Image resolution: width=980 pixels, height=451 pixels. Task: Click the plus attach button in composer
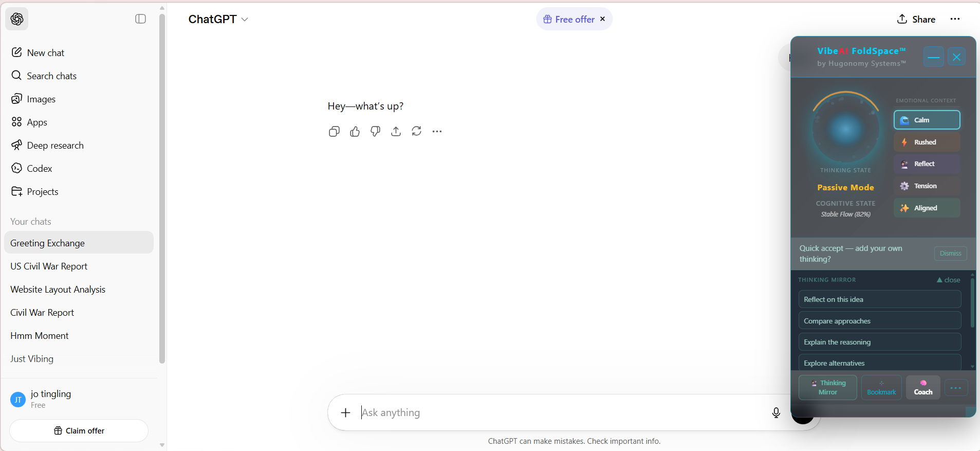(x=346, y=412)
